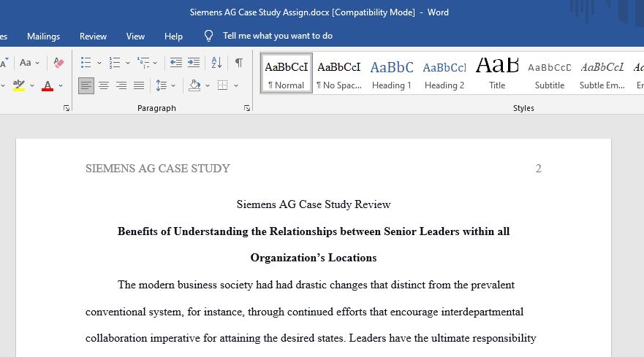Expand the bullet library dropdown arrow

click(x=99, y=64)
